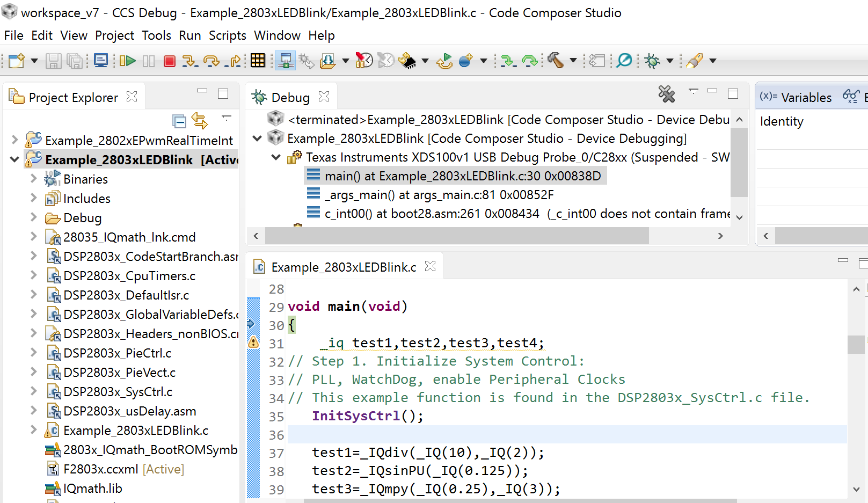Click the Save All icon

[x=75, y=61]
